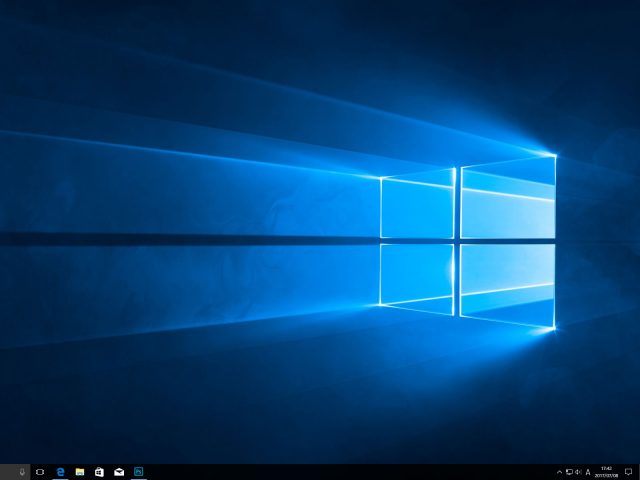Open the Action Center notifications icon
Image resolution: width=640 pixels, height=480 pixels.
point(629,472)
